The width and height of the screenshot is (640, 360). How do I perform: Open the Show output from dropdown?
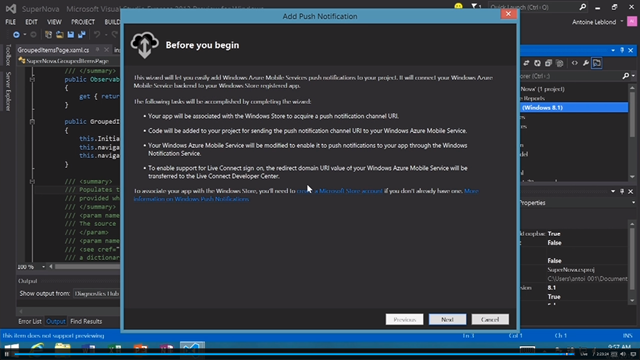(x=97, y=293)
